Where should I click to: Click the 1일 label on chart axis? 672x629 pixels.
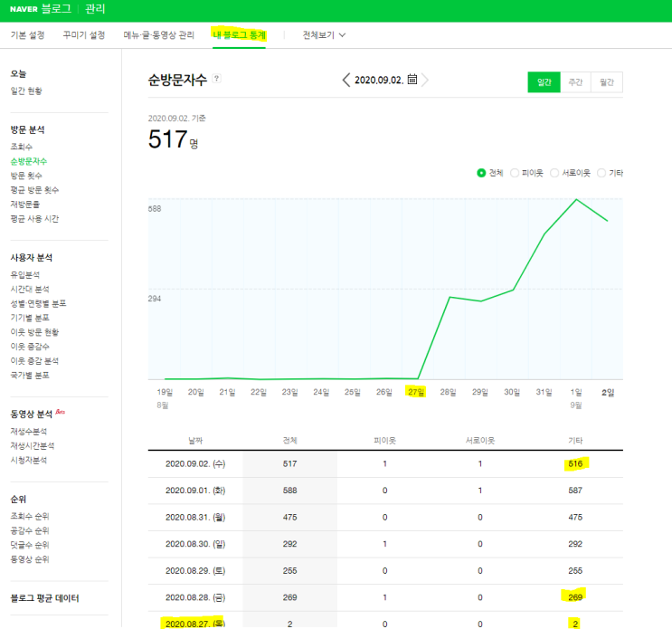[x=576, y=392]
